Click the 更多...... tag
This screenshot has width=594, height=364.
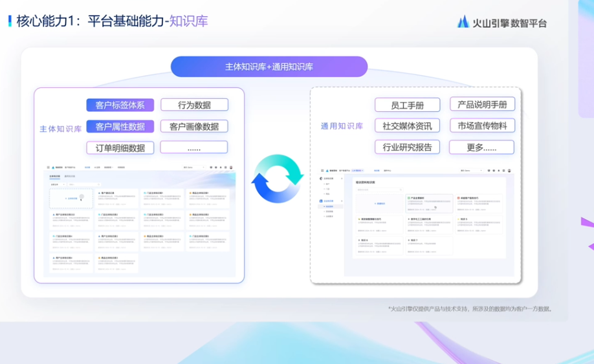click(x=481, y=147)
